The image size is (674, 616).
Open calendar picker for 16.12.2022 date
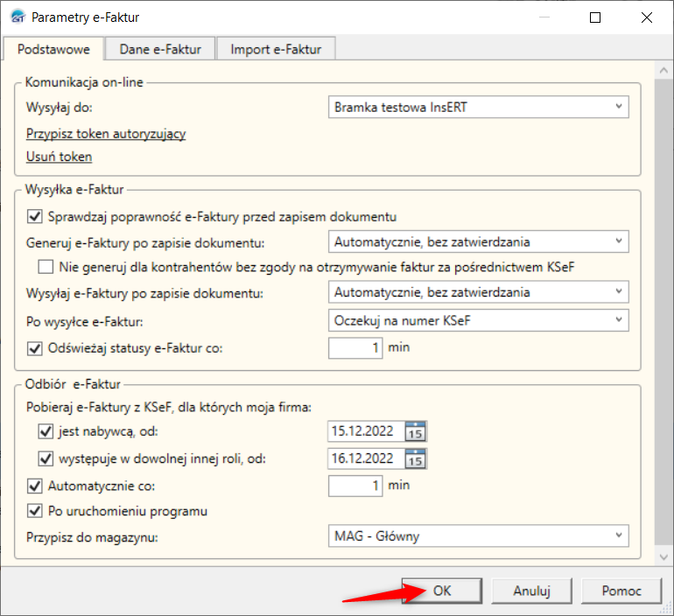coord(416,458)
